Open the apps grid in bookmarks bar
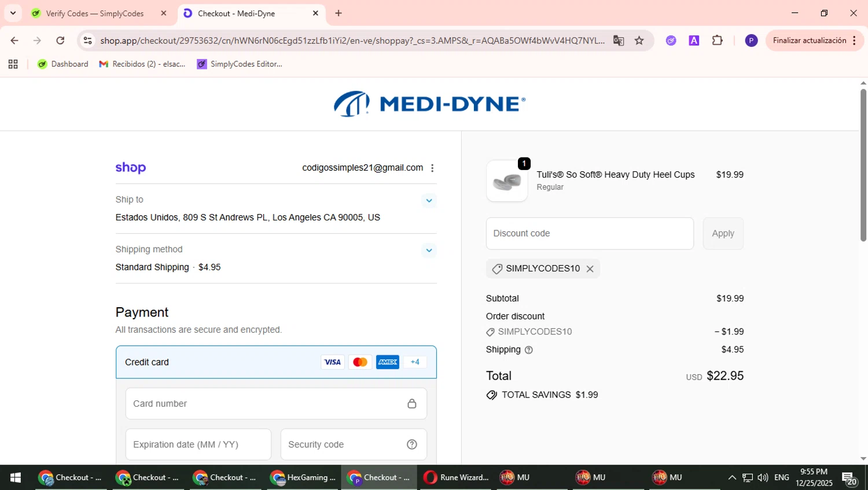The width and height of the screenshot is (868, 490). 13,64
